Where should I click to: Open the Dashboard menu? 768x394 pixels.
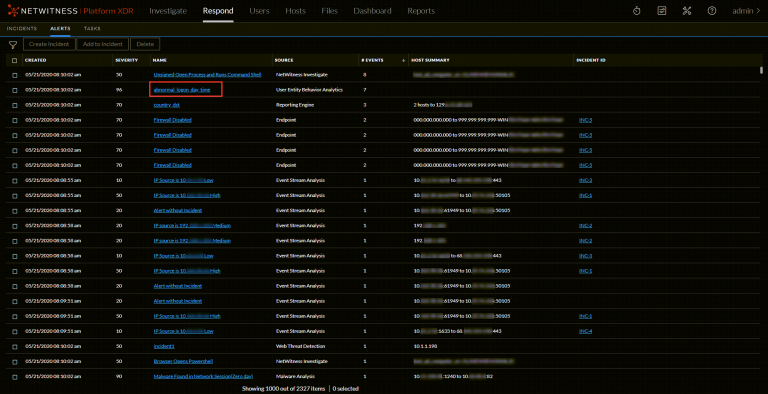tap(372, 11)
